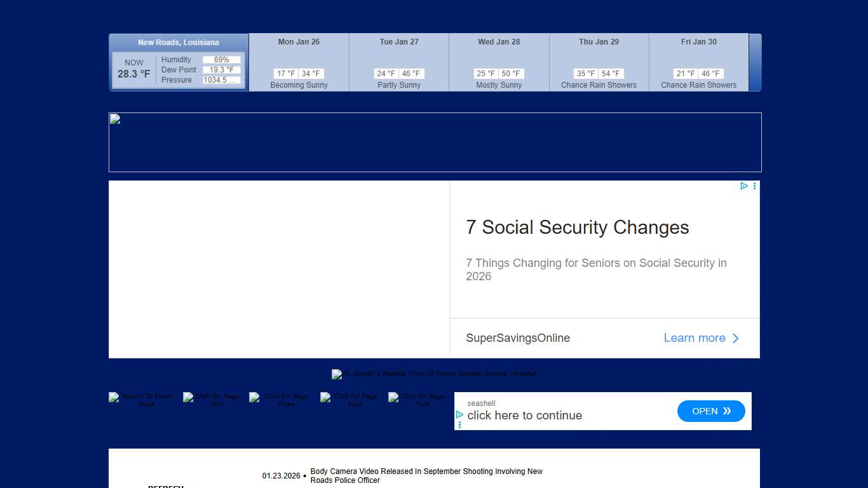Image resolution: width=868 pixels, height=488 pixels.
Task: Go to Page Two via navigation image
Action: 212,400
